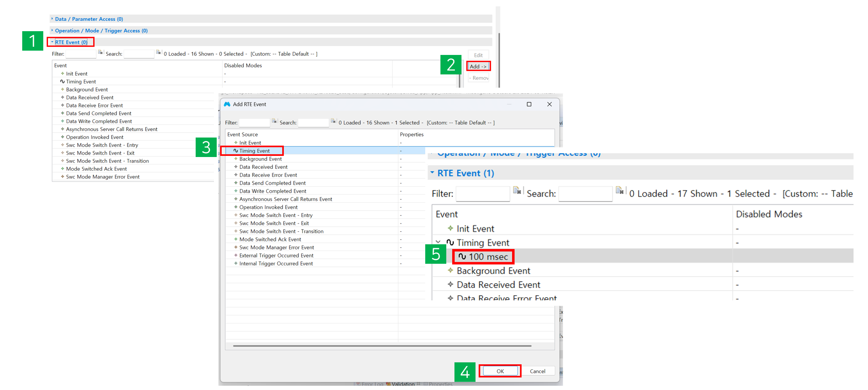The width and height of the screenshot is (868, 390).
Task: Collapse the RTE Event (0) section
Action: 52,42
